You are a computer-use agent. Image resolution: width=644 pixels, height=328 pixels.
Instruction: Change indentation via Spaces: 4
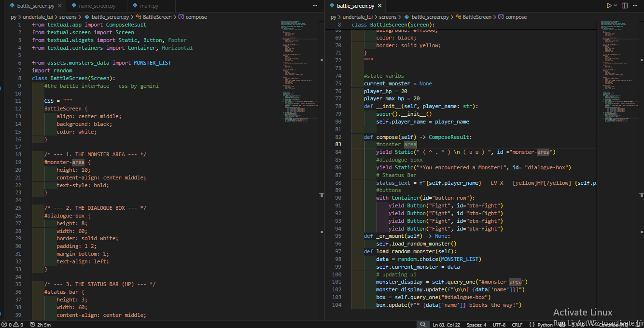tap(476, 325)
